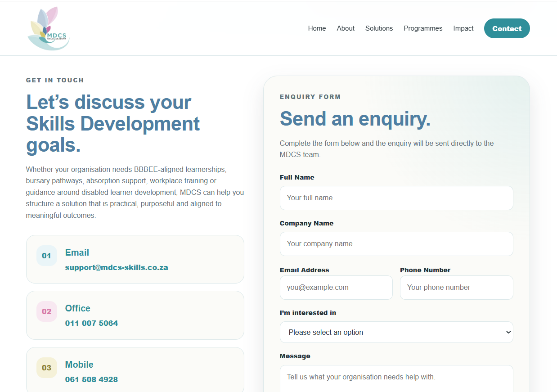Screen dimensions: 557x392
Task: Click the MDCS Skills Academy logo
Action: tap(49, 28)
